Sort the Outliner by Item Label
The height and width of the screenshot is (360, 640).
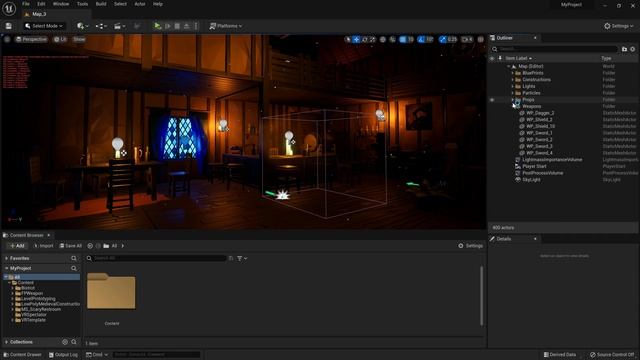pos(518,58)
